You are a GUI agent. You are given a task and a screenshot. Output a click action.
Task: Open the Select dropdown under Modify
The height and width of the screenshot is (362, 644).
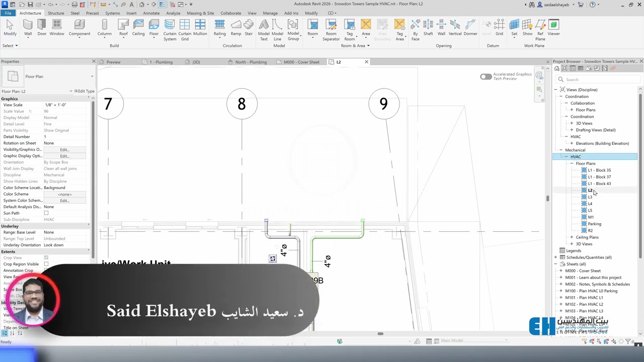point(10,46)
